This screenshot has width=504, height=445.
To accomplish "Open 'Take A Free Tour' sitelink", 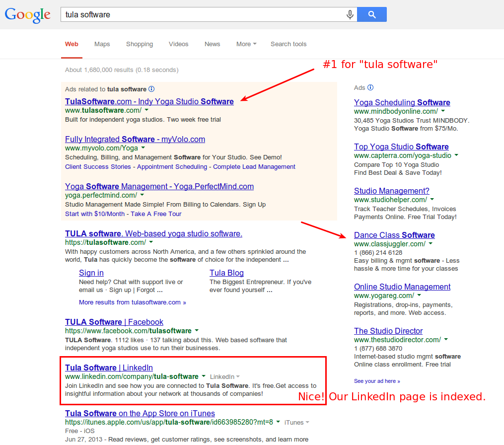I will pyautogui.click(x=156, y=214).
